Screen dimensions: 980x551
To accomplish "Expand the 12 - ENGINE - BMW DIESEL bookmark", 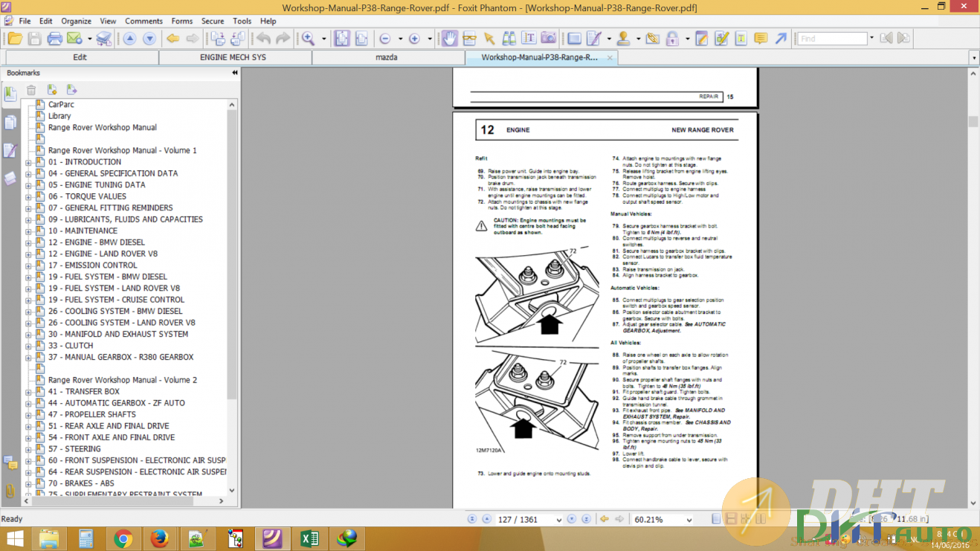I will [x=28, y=242].
